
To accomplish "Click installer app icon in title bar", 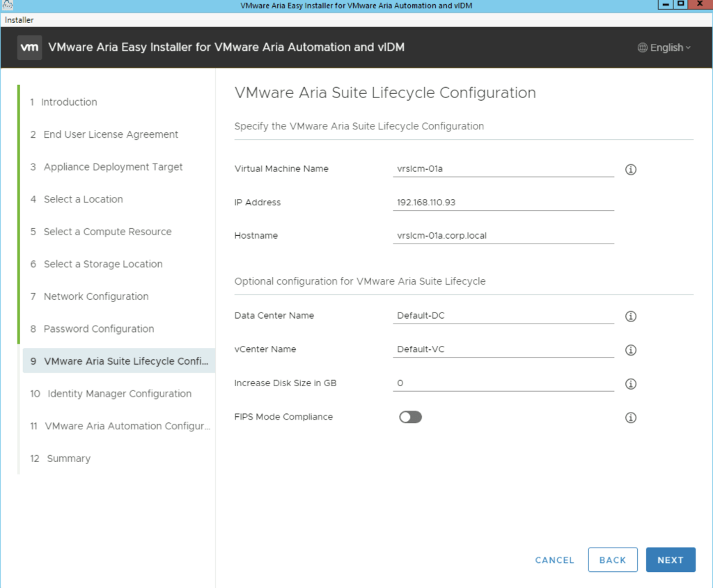I will (x=7, y=6).
